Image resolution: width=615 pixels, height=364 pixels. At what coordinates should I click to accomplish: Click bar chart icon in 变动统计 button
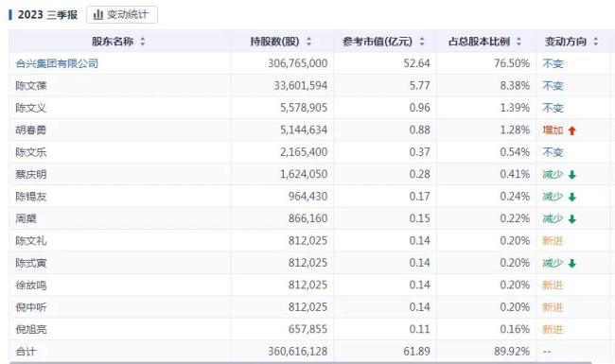coord(98,15)
